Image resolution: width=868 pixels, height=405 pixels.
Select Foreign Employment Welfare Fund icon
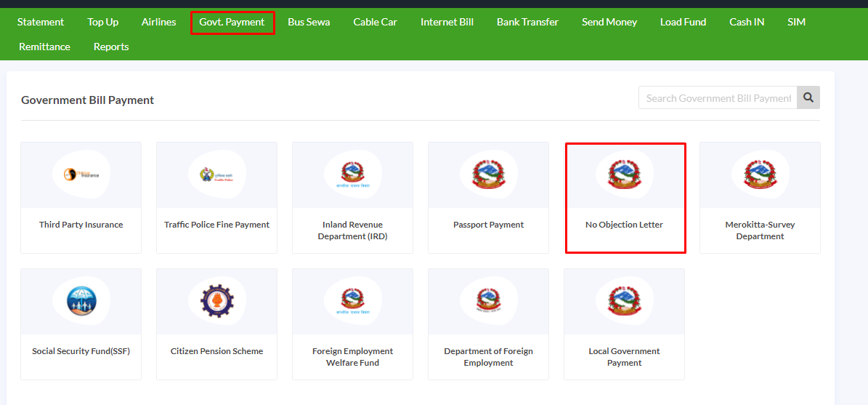pyautogui.click(x=352, y=301)
